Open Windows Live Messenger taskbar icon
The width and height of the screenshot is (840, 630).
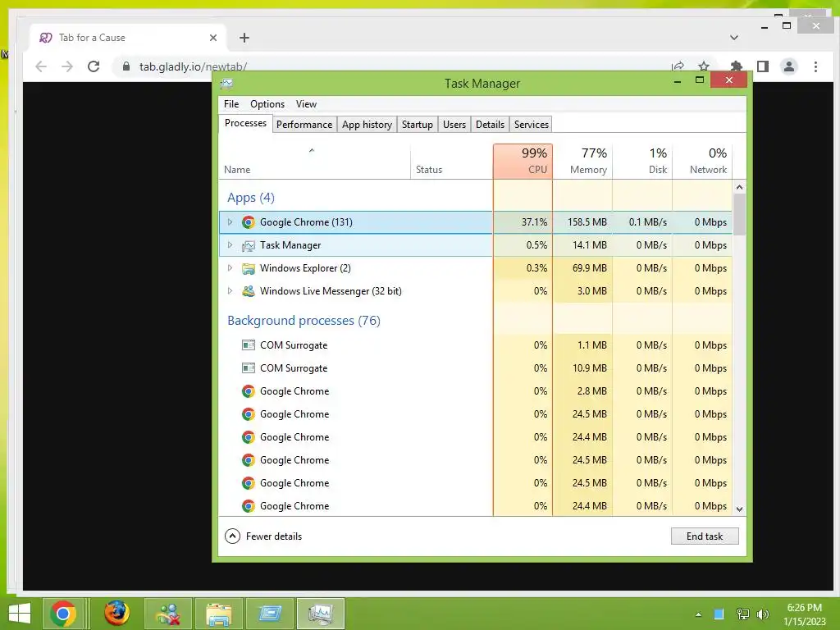pos(167,614)
